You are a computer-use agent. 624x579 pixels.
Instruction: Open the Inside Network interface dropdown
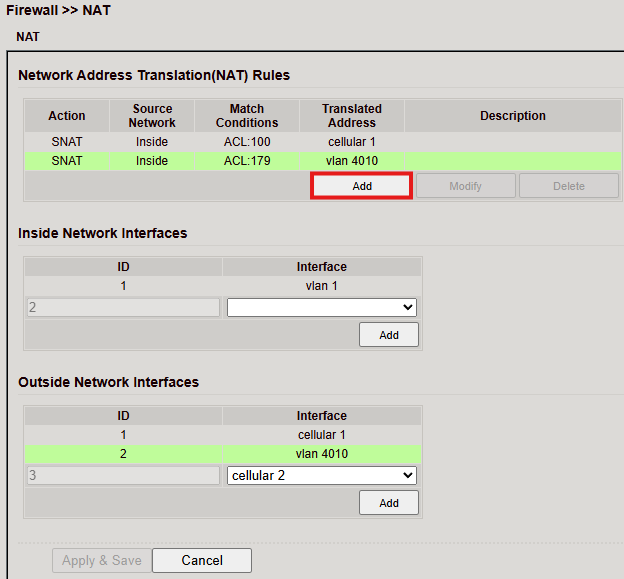[321, 307]
